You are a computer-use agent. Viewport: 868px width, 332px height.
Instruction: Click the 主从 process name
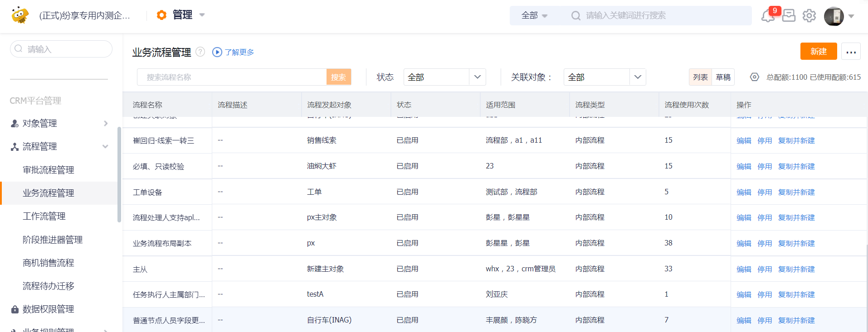(140, 269)
